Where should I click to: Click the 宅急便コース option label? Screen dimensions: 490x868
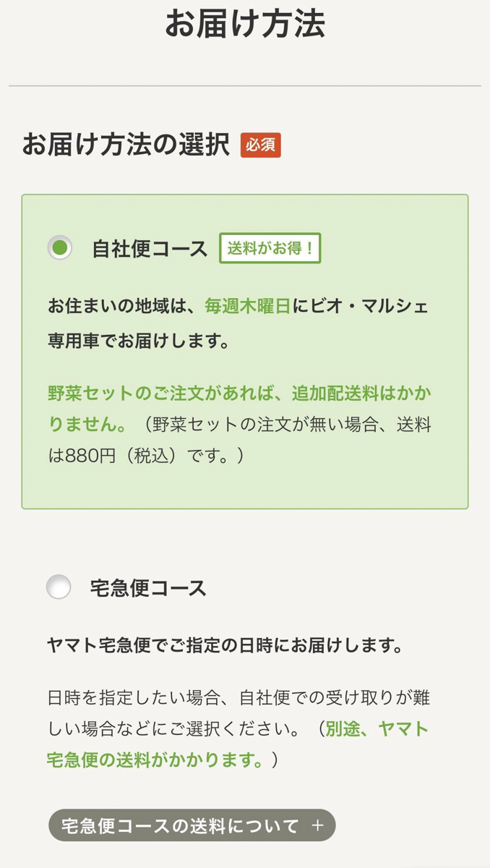[x=148, y=587]
